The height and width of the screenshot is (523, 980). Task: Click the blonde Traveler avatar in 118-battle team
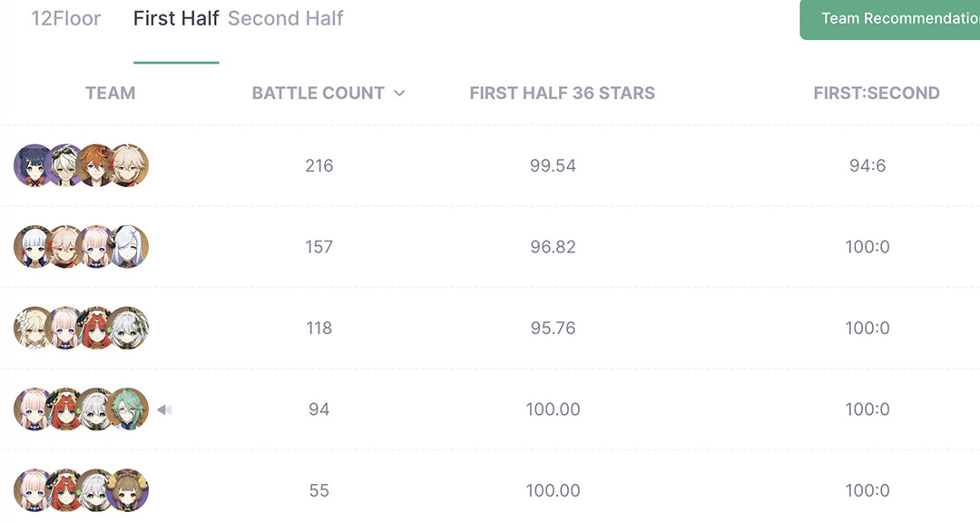click(x=34, y=329)
